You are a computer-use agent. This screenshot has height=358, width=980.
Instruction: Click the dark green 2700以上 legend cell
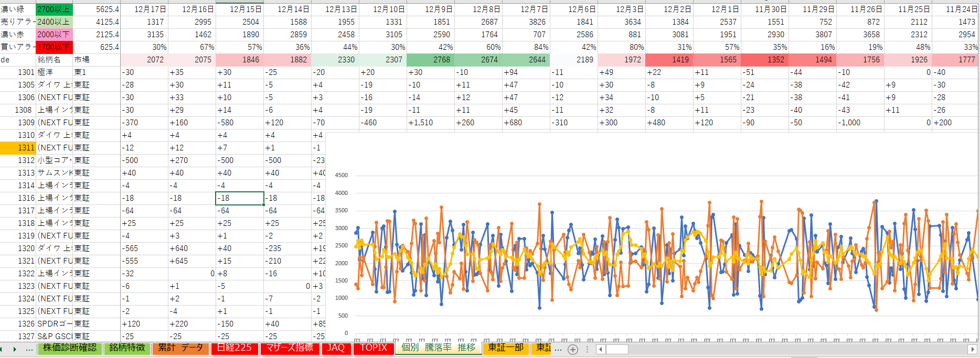click(54, 9)
